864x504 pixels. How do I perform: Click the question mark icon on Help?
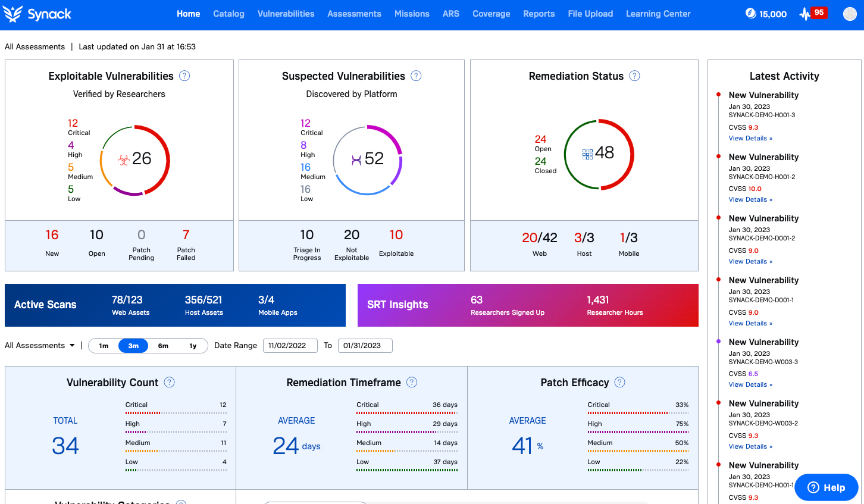click(x=813, y=487)
